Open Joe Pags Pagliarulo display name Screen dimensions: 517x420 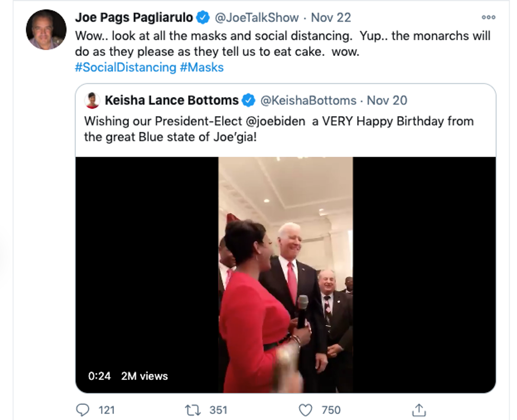click(133, 17)
